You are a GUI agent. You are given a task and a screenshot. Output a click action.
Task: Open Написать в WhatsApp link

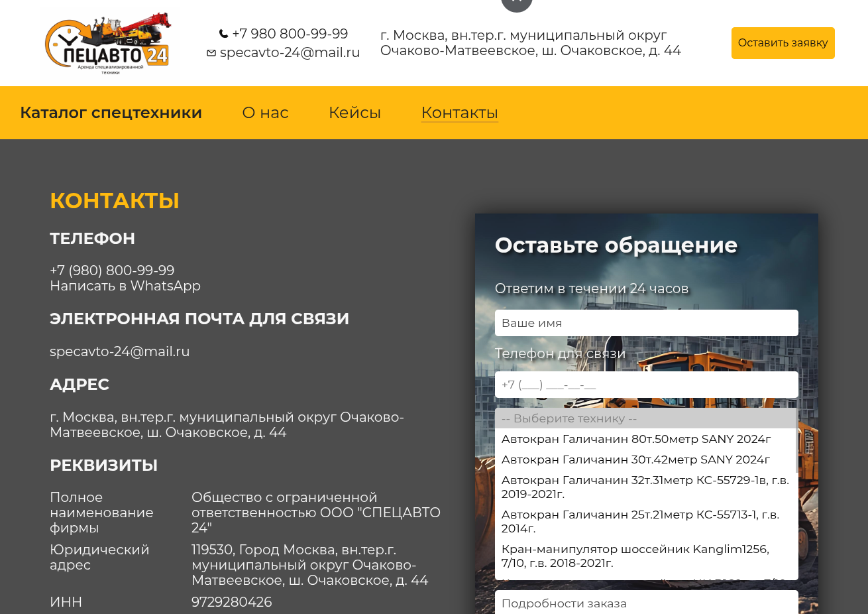[x=125, y=286]
